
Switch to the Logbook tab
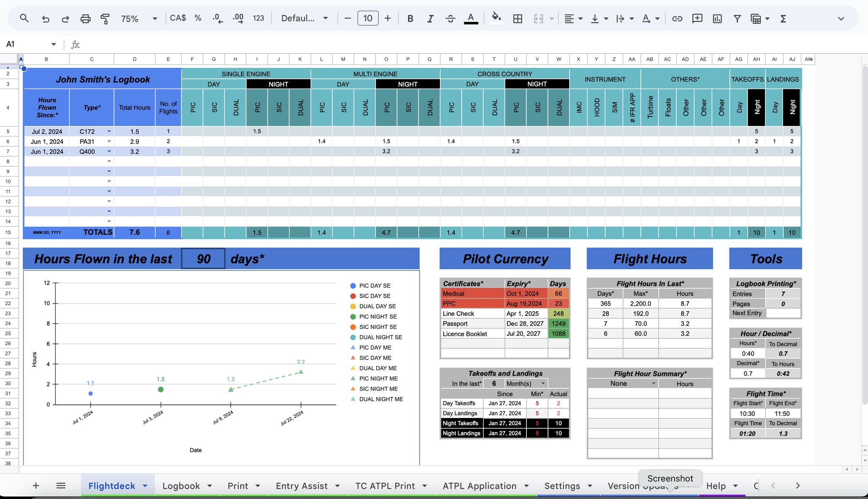[181, 486]
